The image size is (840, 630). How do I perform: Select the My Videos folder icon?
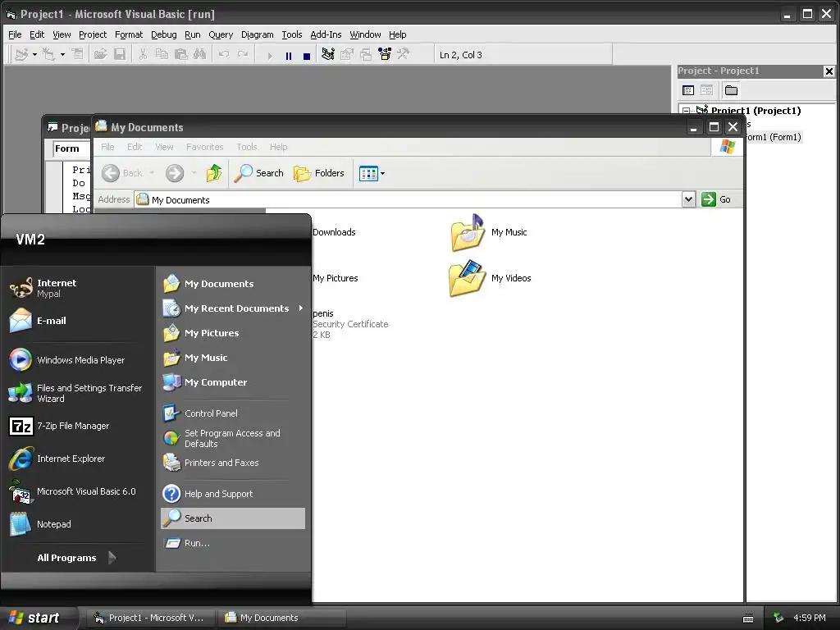467,278
